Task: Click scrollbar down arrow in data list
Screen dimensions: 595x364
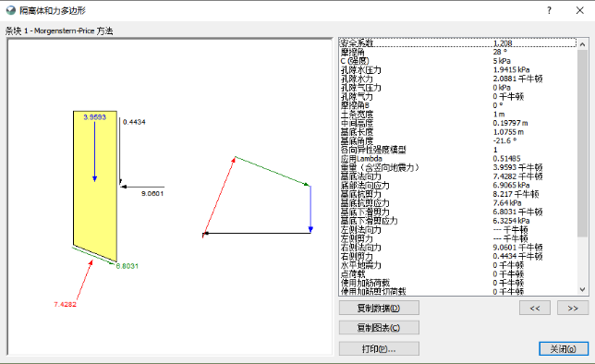Action: (x=582, y=289)
